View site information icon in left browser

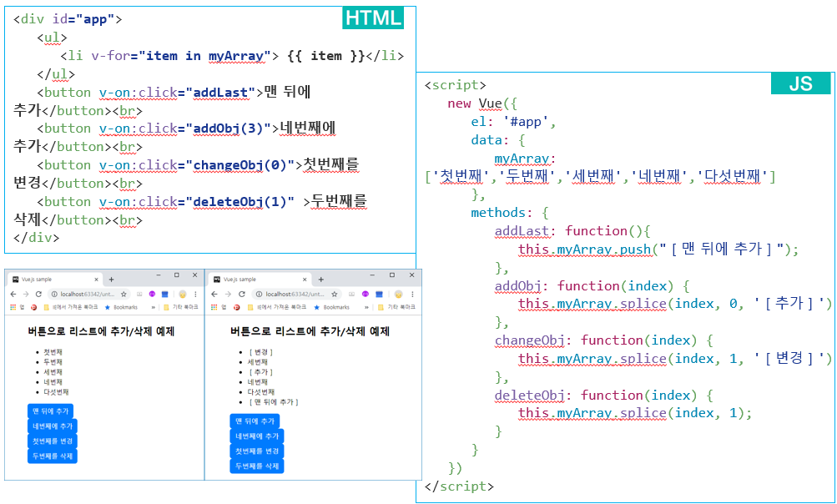tap(54, 295)
